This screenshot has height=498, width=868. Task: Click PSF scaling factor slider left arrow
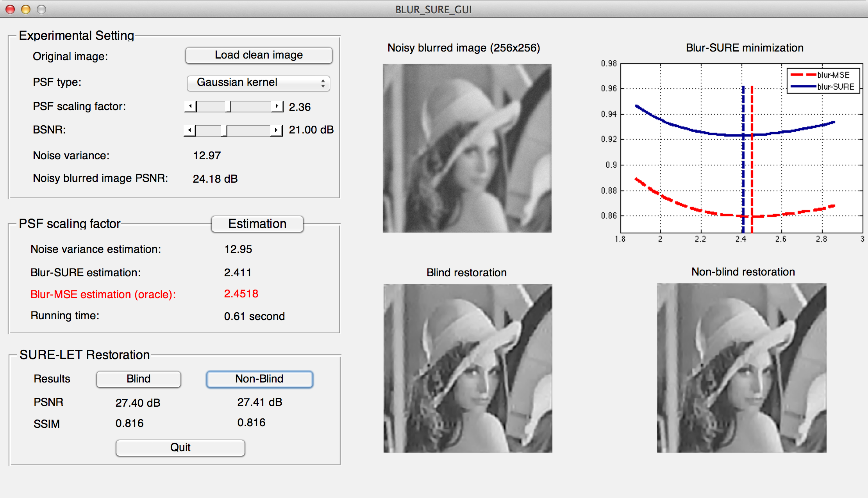click(190, 106)
